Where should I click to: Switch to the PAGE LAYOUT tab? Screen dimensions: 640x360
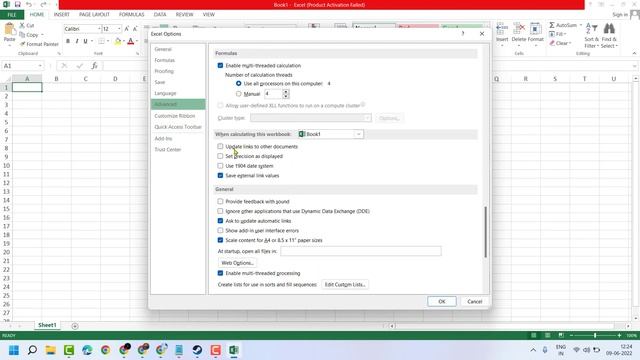tap(94, 14)
